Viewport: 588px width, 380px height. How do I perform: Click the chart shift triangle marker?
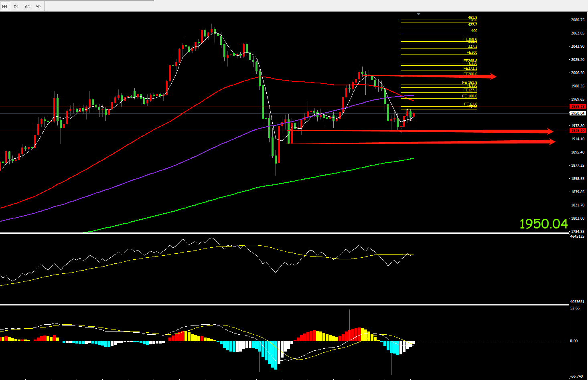418,14
